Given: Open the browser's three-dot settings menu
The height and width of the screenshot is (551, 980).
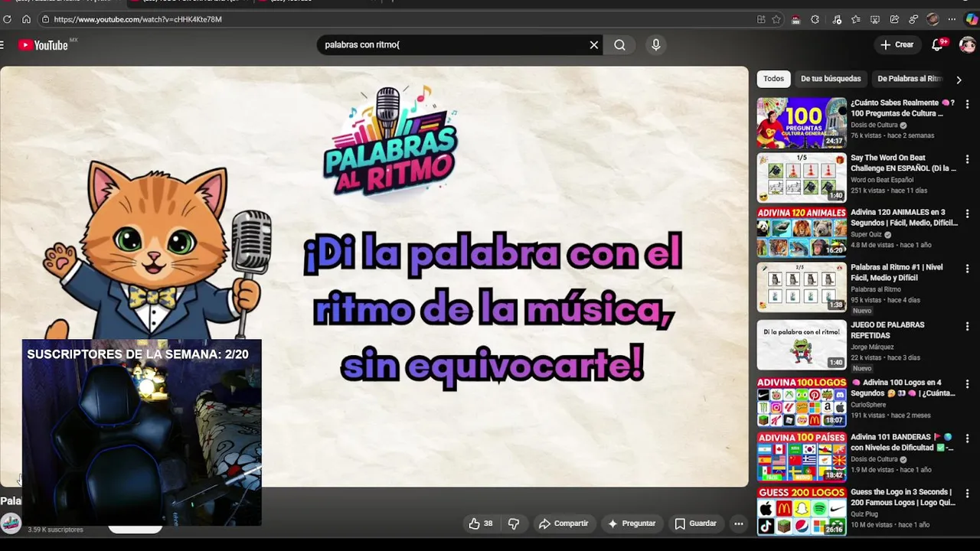Looking at the screenshot, I should [952, 19].
